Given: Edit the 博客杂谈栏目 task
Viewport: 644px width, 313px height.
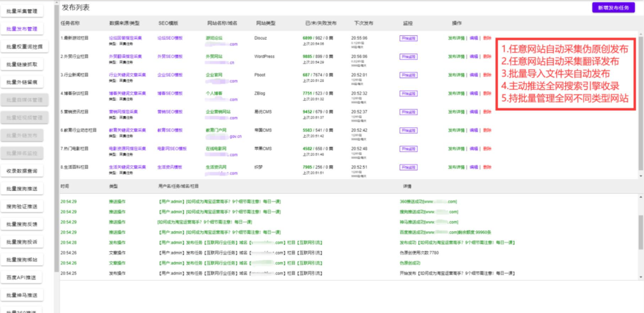Looking at the screenshot, I should [474, 93].
